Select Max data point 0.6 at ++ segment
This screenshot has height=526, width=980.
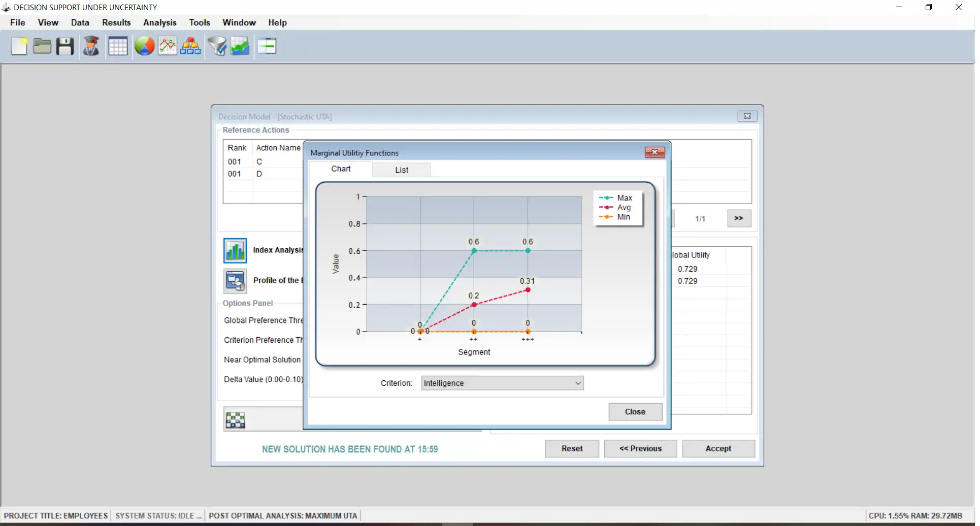(474, 251)
